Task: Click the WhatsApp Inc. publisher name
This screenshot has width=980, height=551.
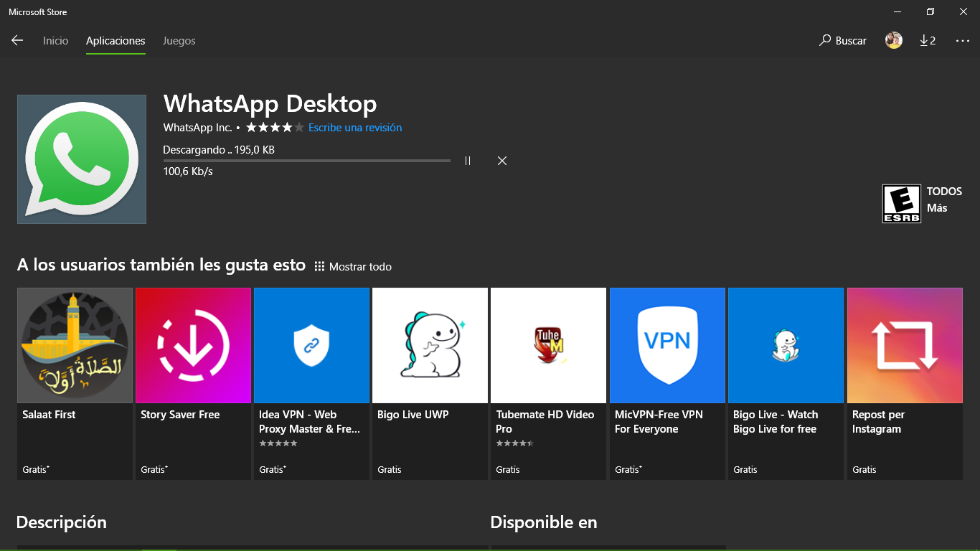Action: (x=198, y=128)
